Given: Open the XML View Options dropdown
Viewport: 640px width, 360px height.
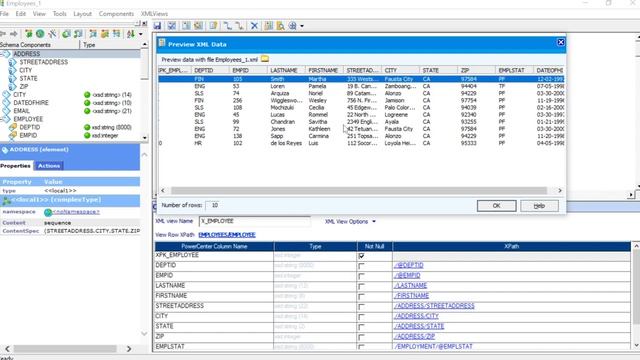Looking at the screenshot, I should (350, 222).
